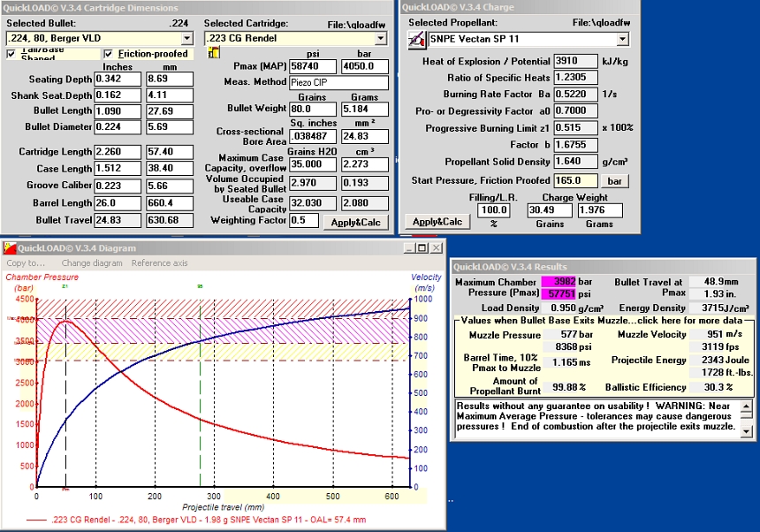This screenshot has width=760, height=532.
Task: Click the Cross-sectional Bore Area sq. inches field
Action: [313, 136]
